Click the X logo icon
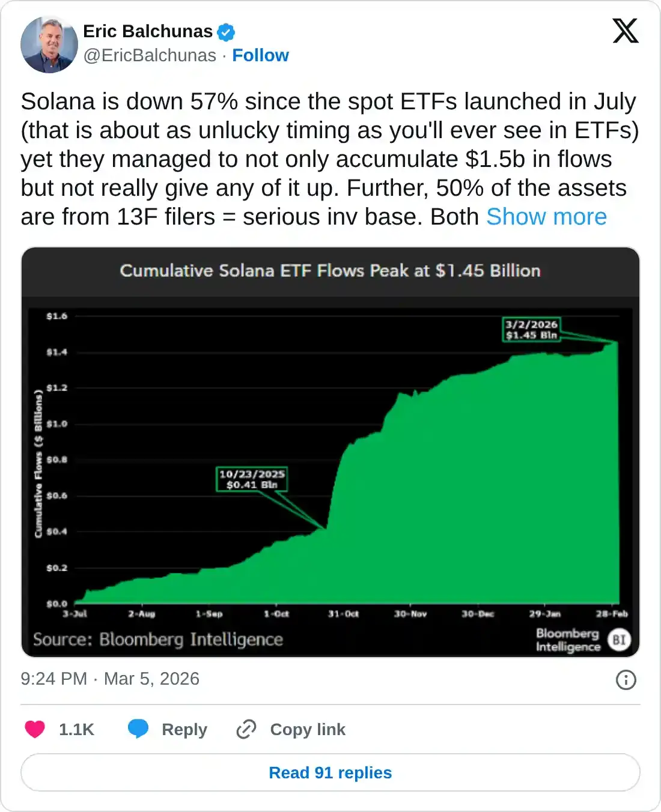661x812 pixels. point(625,31)
